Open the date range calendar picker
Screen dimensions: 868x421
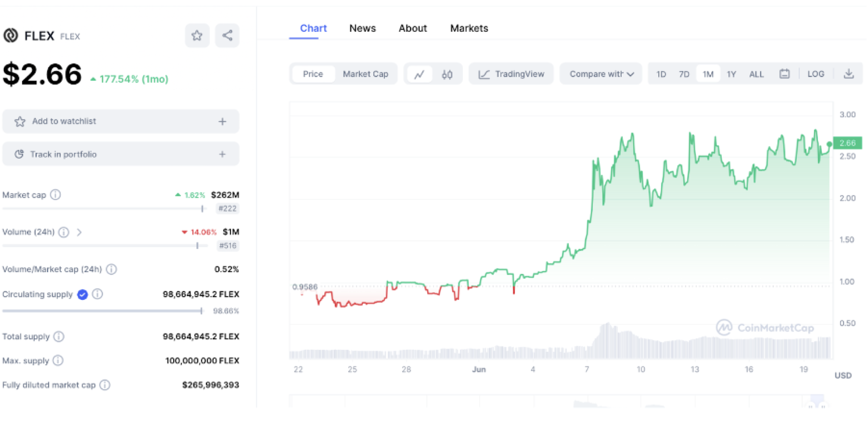tap(785, 74)
